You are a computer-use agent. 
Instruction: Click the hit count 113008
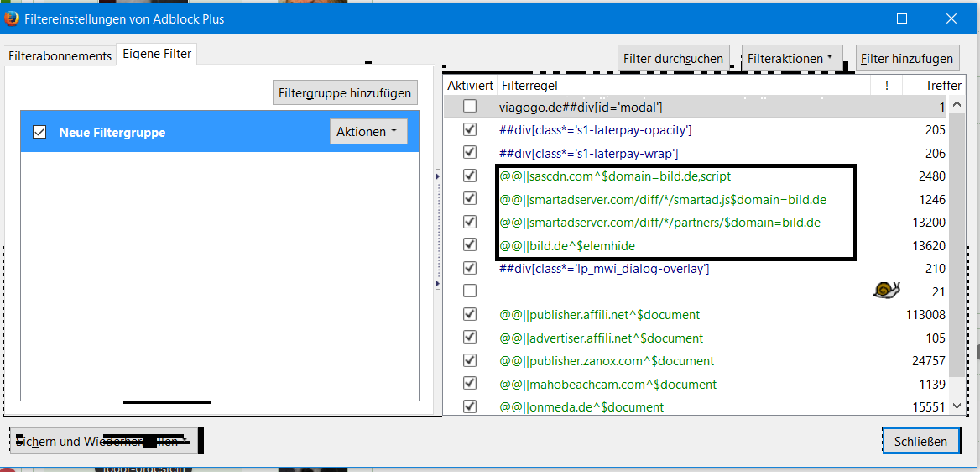925,315
